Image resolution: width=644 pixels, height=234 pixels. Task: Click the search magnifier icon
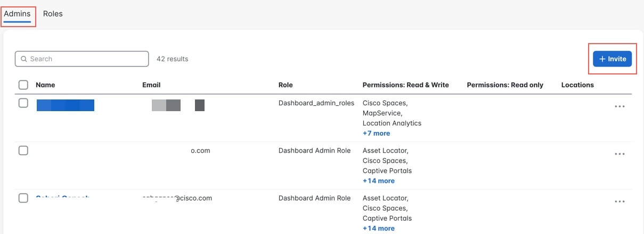tap(24, 59)
